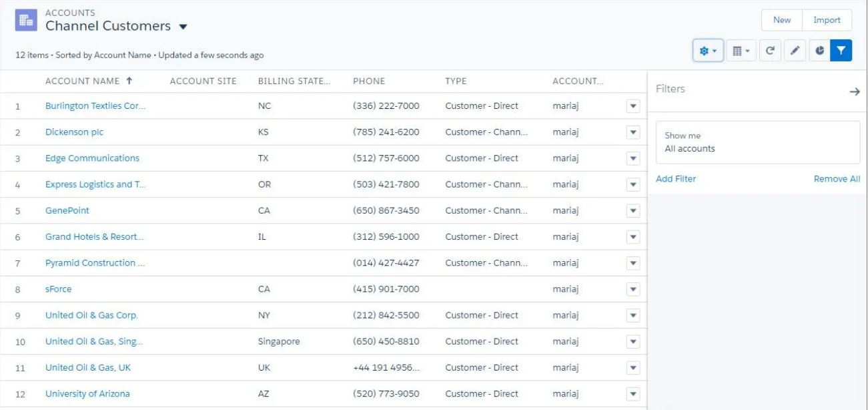
Task: Show charts with the pie icon
Action: (819, 50)
